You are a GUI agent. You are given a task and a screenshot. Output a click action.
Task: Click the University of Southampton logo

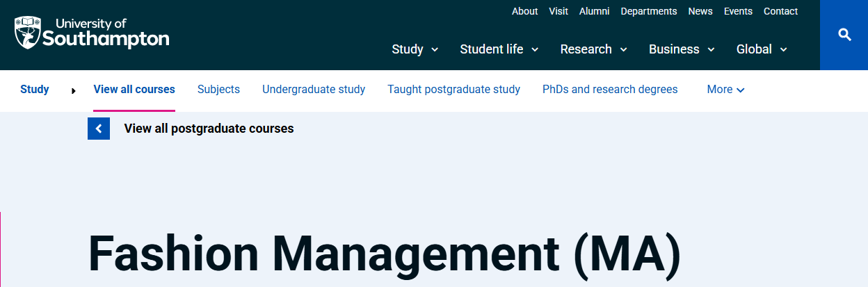91,33
